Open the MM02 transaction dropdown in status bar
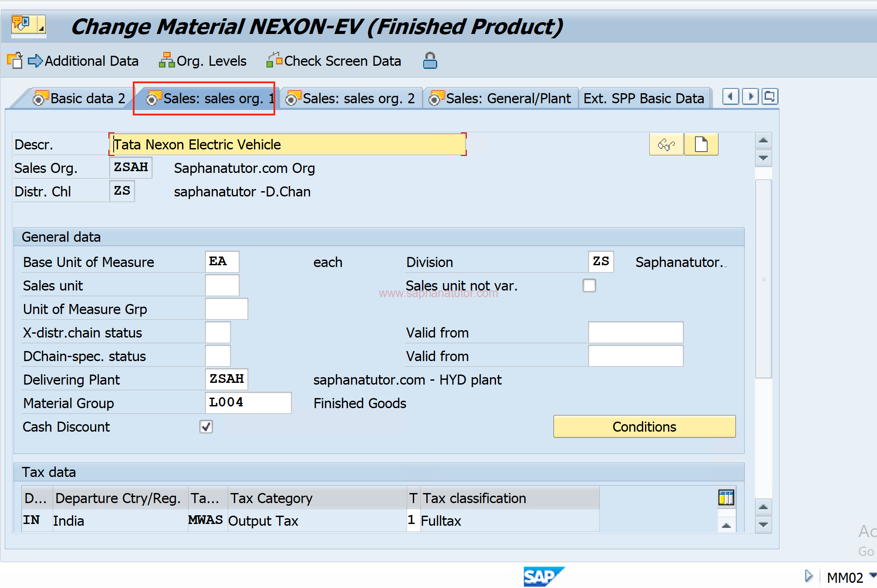The image size is (877, 588). (x=872, y=576)
